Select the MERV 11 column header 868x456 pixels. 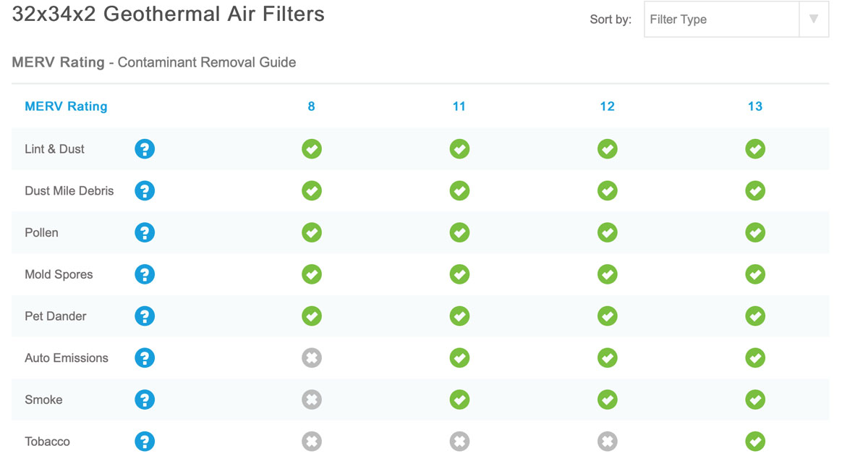point(459,106)
